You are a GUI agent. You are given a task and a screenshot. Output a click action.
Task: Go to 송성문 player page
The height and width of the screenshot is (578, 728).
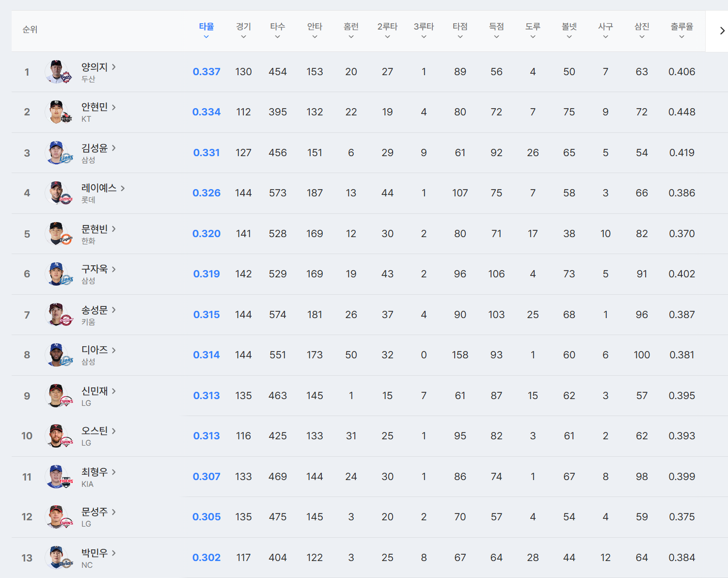click(x=98, y=310)
